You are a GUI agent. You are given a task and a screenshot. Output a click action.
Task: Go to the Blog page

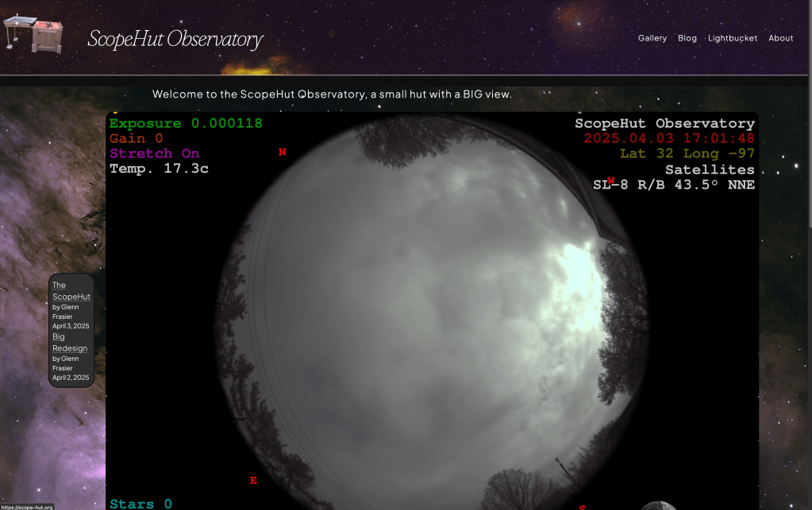click(x=687, y=38)
